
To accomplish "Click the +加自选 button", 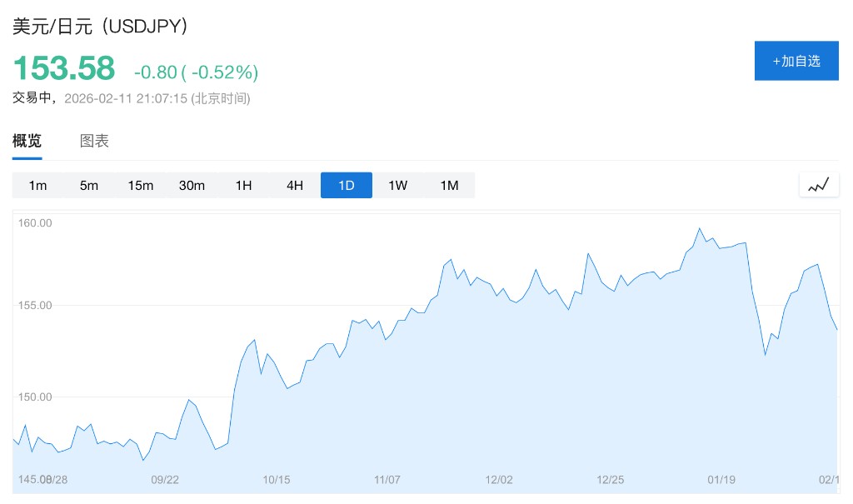I will coord(796,61).
